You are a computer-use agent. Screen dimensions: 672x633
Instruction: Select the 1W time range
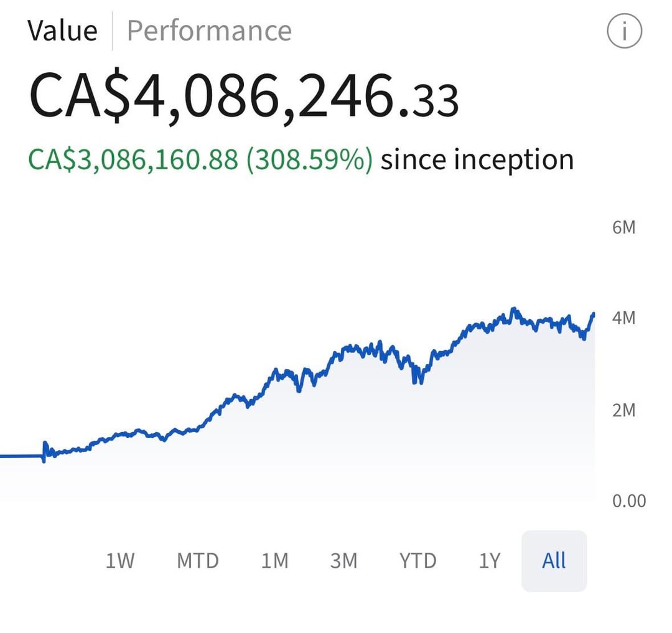[119, 561]
